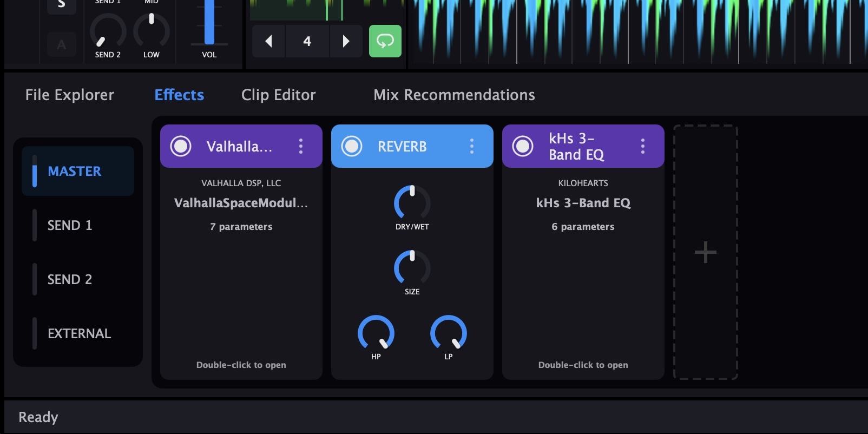The image size is (868, 434).
Task: Click the 7 parameters text
Action: (x=241, y=227)
